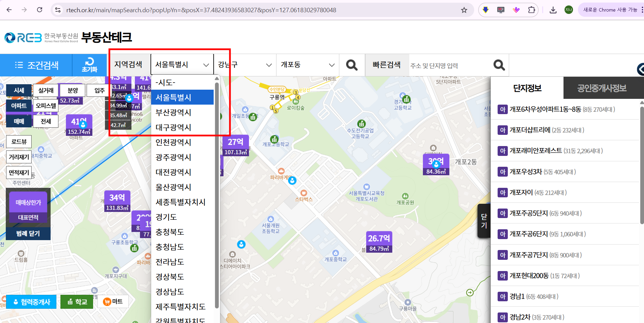644x323 pixels.
Task: Click the browser address bar
Action: (x=258, y=10)
